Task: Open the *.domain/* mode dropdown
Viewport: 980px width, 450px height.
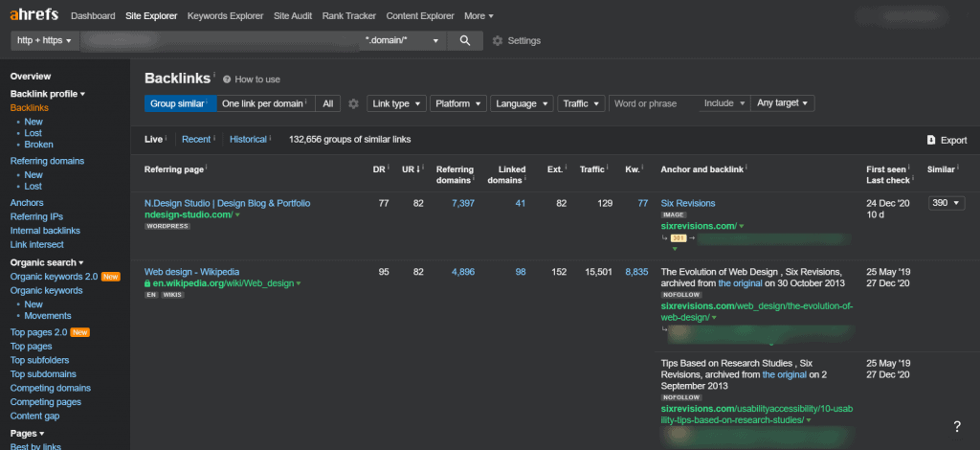Action: (403, 40)
